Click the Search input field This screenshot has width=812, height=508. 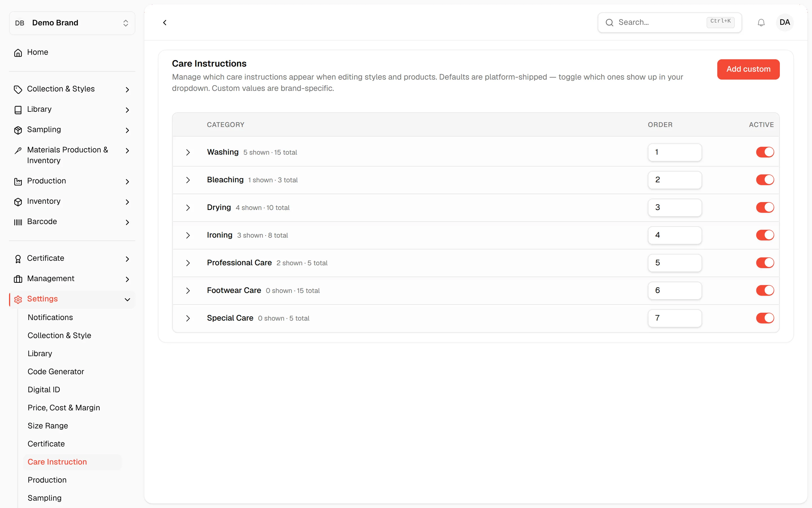[x=669, y=23]
